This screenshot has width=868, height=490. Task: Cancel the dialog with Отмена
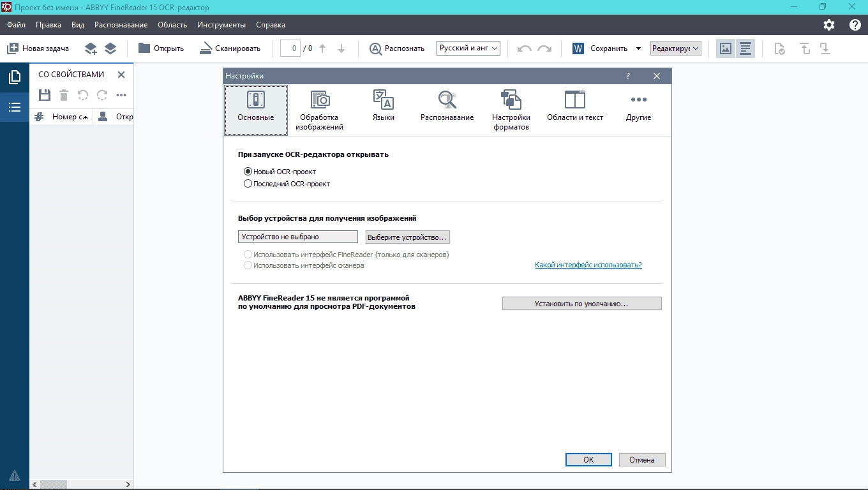(642, 459)
